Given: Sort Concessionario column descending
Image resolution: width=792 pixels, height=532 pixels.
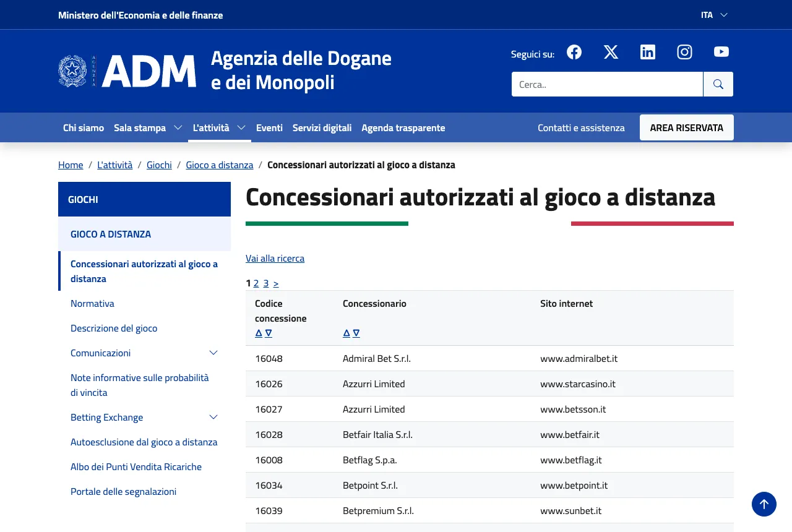Looking at the screenshot, I should [356, 333].
